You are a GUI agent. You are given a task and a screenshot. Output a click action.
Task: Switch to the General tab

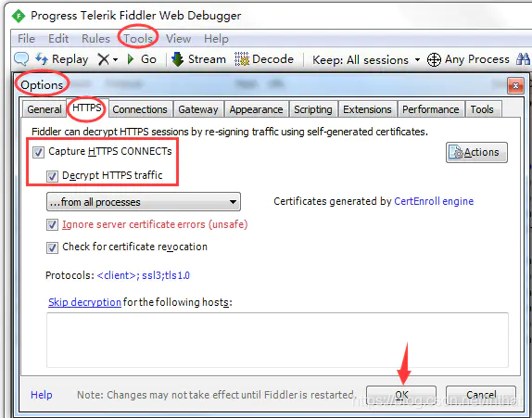(44, 109)
